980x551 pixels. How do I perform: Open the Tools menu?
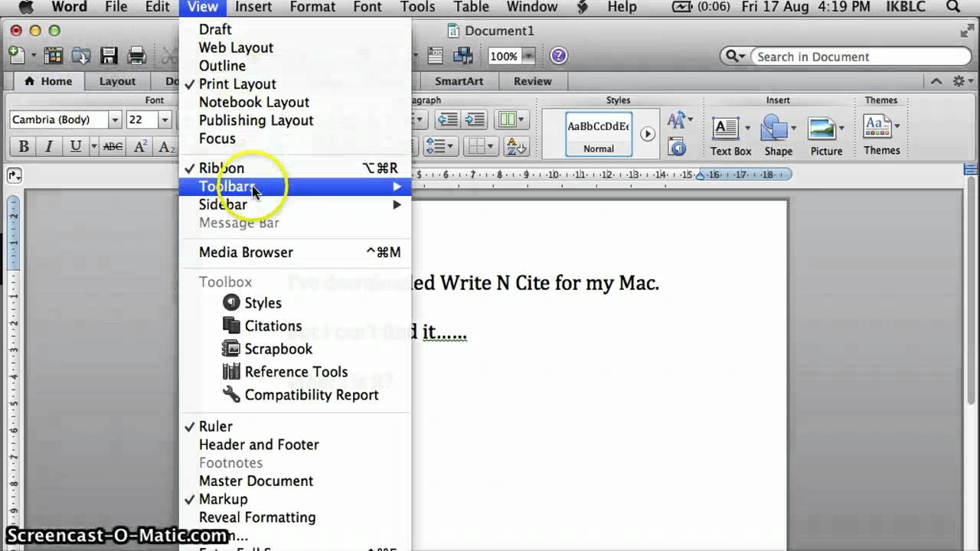[417, 8]
